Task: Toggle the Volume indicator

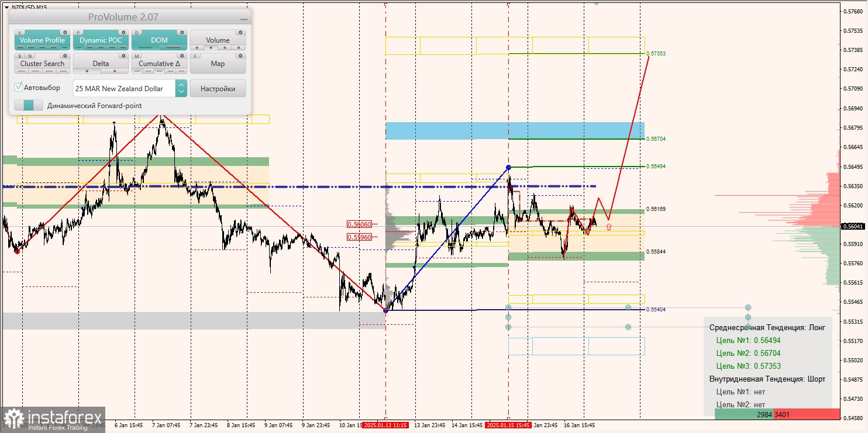Action: (218, 40)
